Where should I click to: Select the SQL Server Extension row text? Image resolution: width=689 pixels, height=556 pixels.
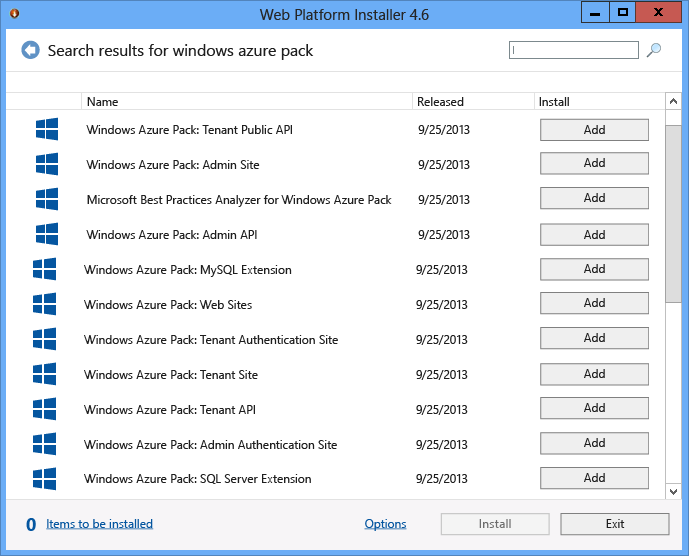[x=197, y=479]
